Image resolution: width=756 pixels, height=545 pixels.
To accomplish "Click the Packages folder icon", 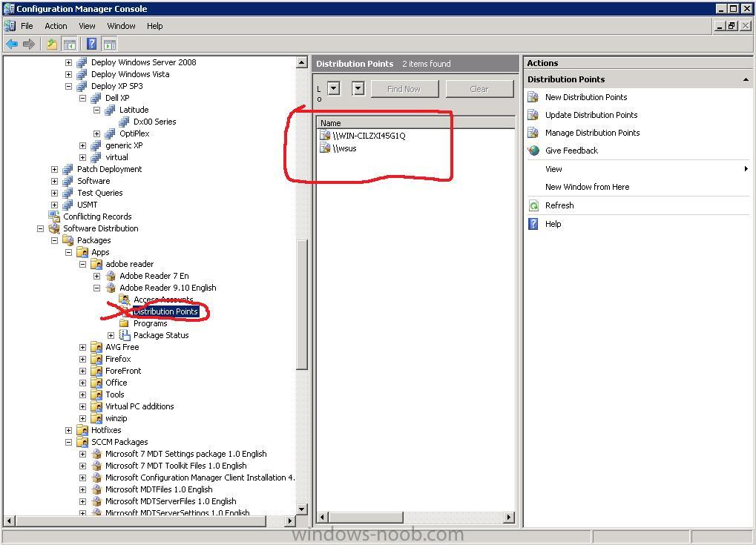I will 68,240.
